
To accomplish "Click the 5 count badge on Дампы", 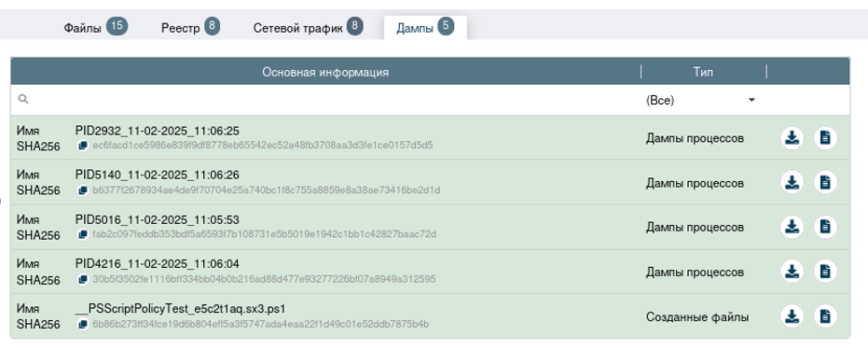I will click(446, 25).
